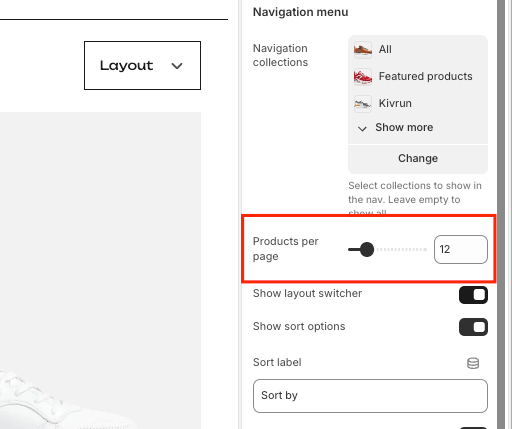Select the Kivrun collection label
Image resolution: width=512 pixels, height=429 pixels.
coord(395,103)
